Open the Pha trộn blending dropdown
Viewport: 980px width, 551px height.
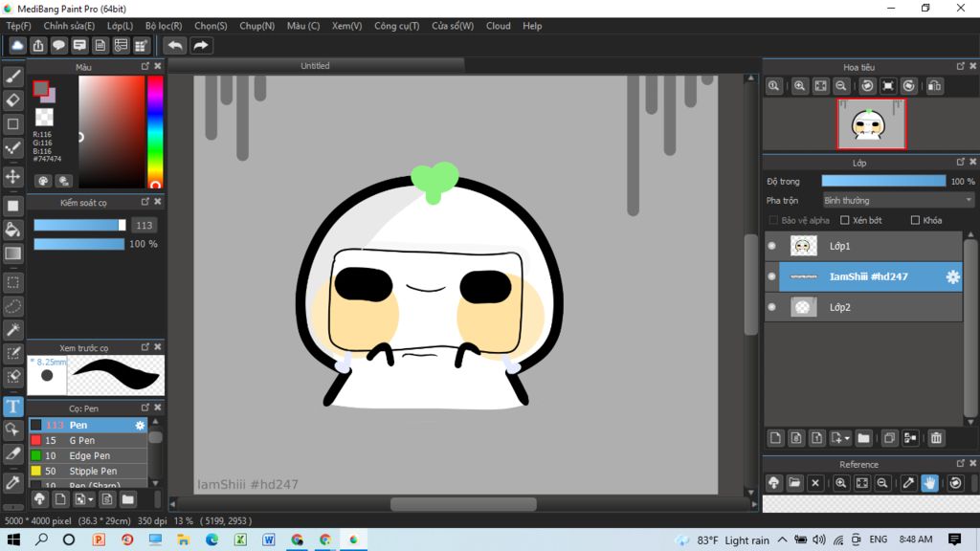point(898,201)
